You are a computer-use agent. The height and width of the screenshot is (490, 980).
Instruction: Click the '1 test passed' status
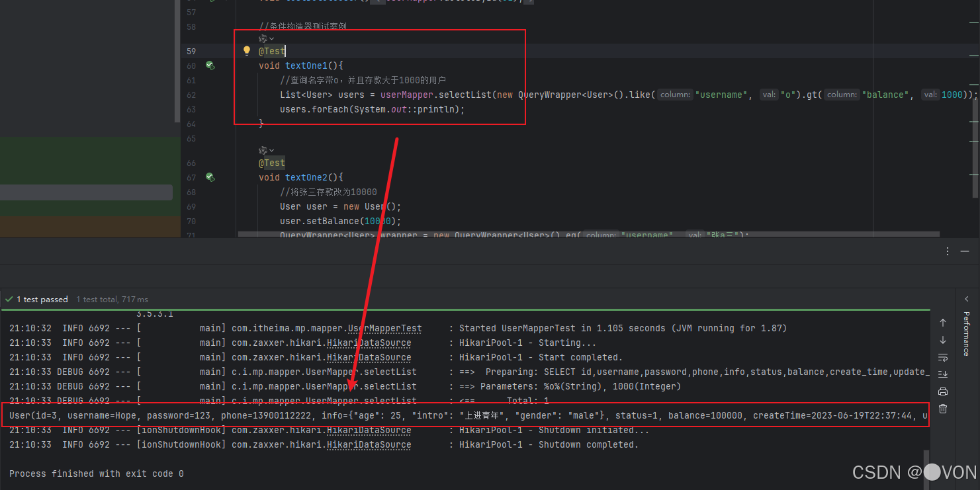tap(38, 300)
